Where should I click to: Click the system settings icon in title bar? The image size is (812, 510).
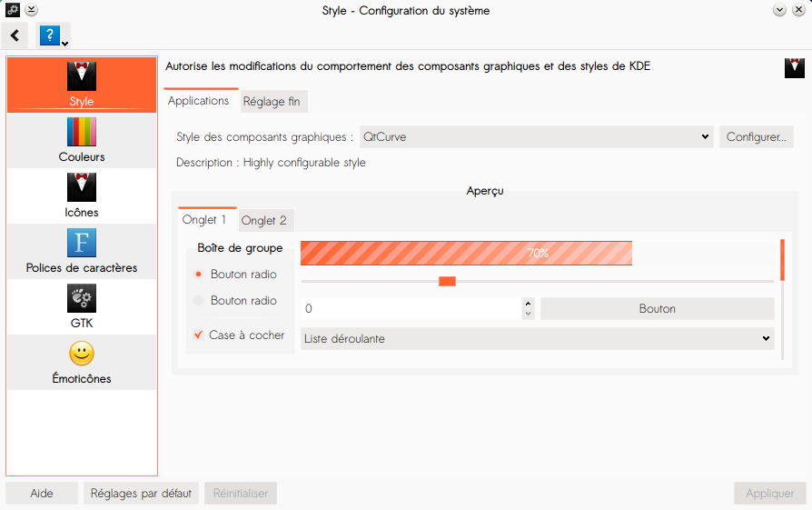pos(13,10)
